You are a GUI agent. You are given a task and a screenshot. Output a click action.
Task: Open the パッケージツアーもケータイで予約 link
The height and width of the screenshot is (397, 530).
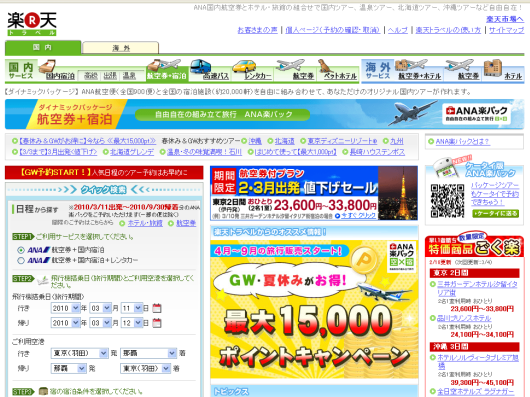pyautogui.click(x=495, y=194)
